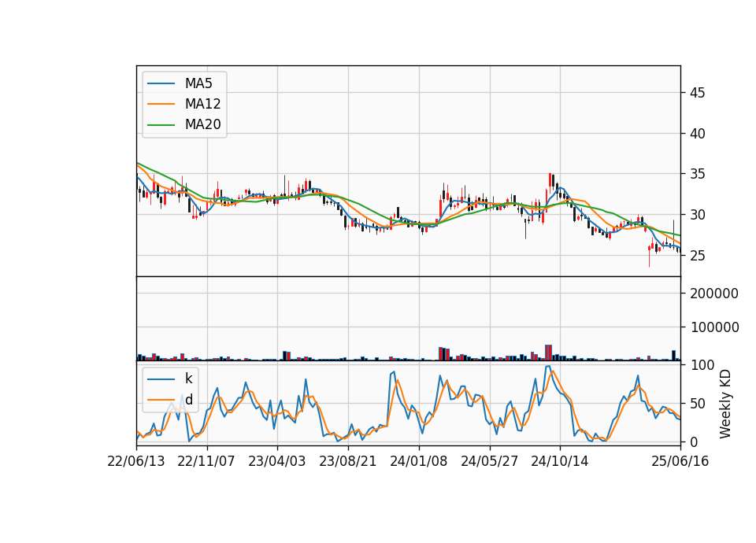Click the 40 price axis label
Image resolution: width=756 pixels, height=543 pixels.
pos(697,134)
